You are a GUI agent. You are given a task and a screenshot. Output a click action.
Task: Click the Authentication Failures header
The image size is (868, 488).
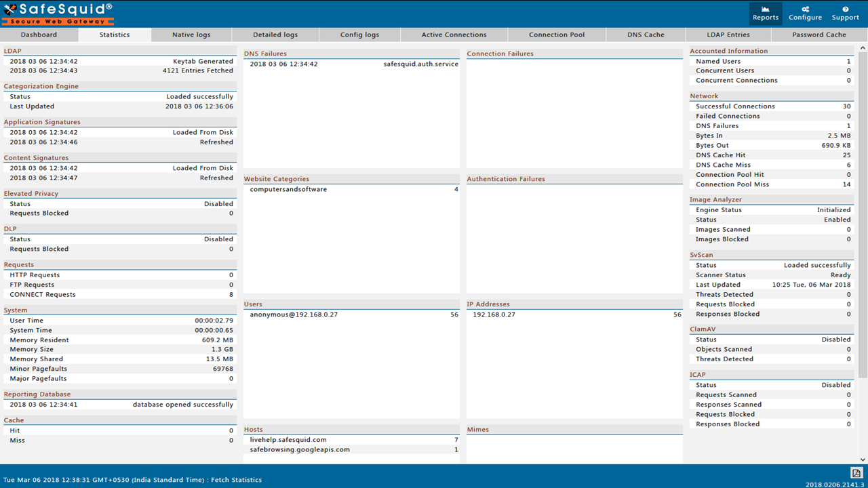coord(574,180)
